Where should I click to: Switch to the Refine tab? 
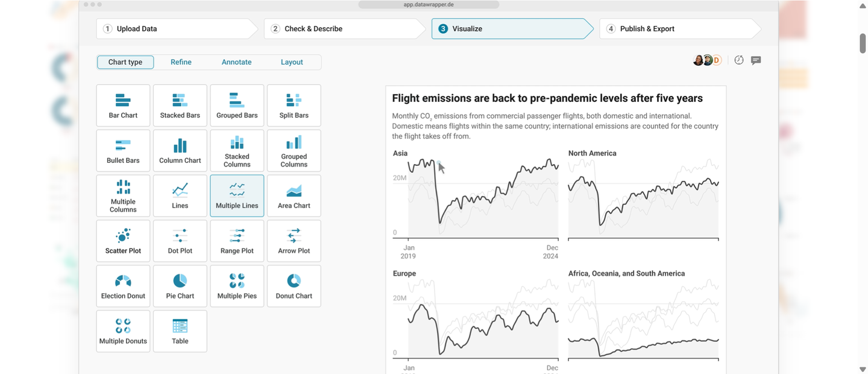point(181,62)
